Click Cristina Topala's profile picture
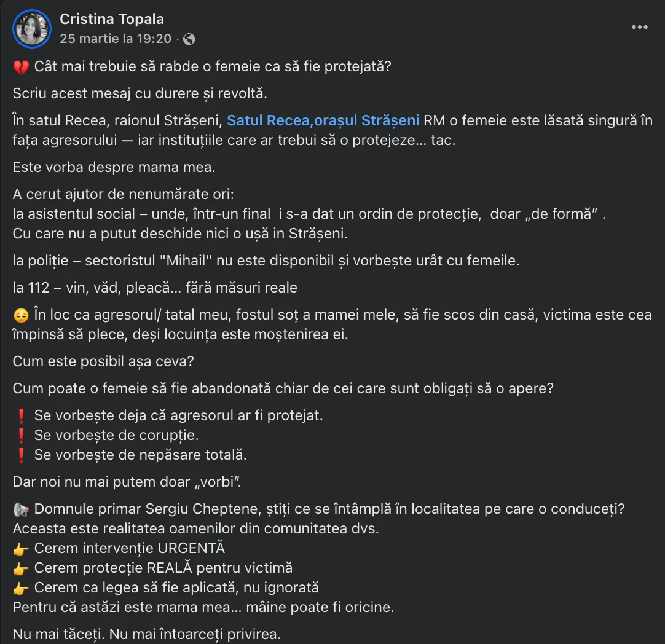The image size is (665, 644). [x=32, y=29]
